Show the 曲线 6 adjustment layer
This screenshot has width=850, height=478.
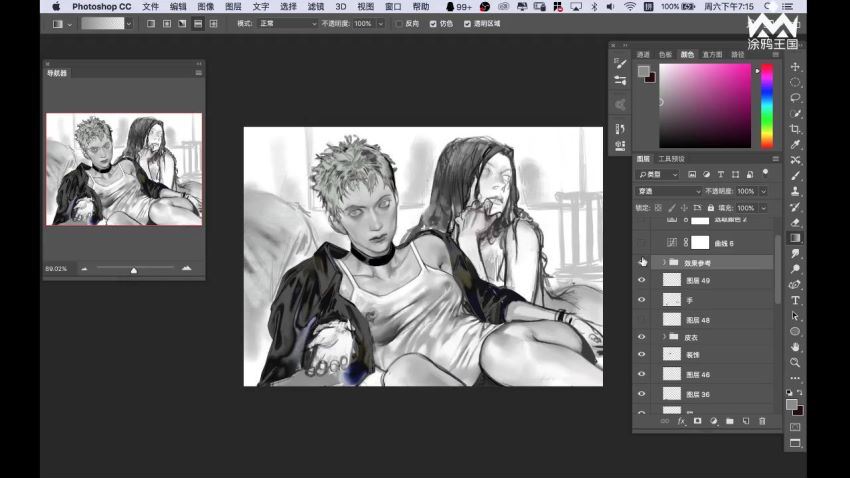642,243
